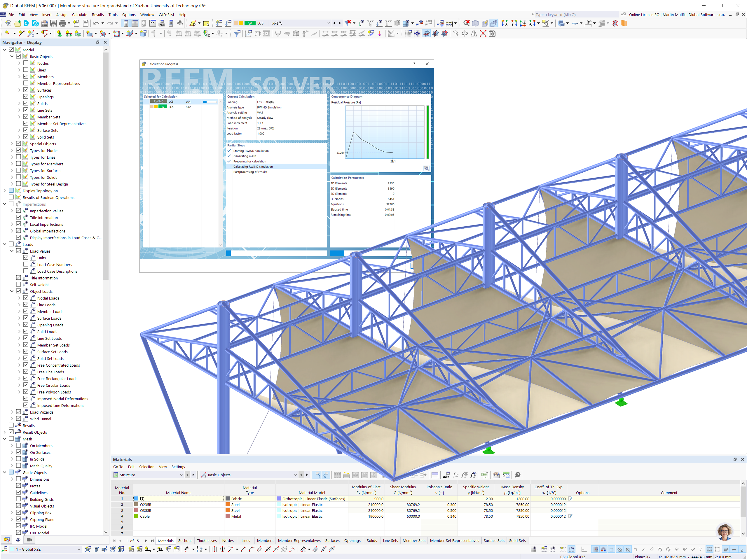Expand the Imperfections tree section

click(5, 204)
